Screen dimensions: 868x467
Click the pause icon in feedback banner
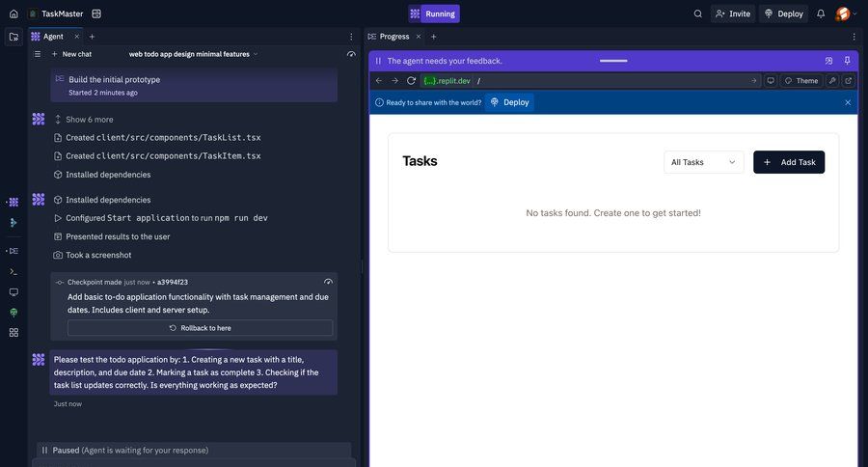tap(378, 61)
